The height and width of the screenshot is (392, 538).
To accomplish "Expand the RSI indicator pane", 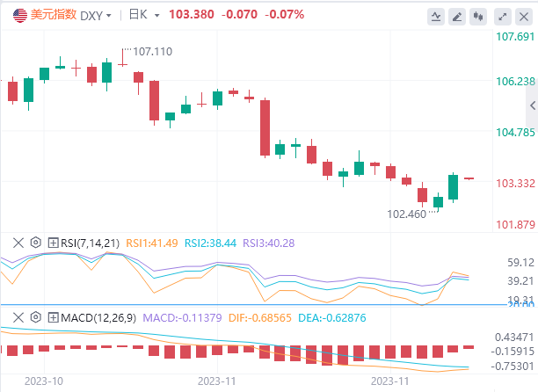I will coord(53,243).
